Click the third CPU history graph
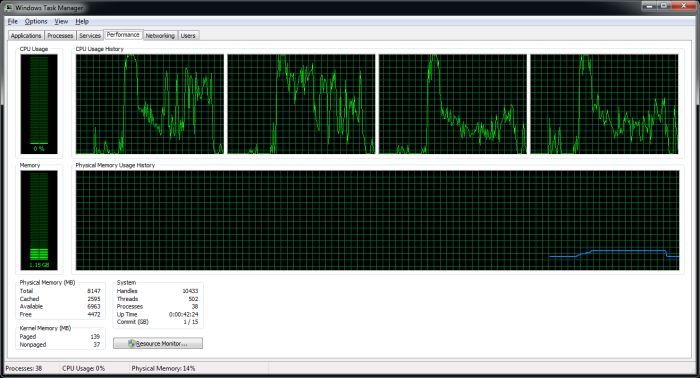The image size is (700, 378). pyautogui.click(x=453, y=104)
